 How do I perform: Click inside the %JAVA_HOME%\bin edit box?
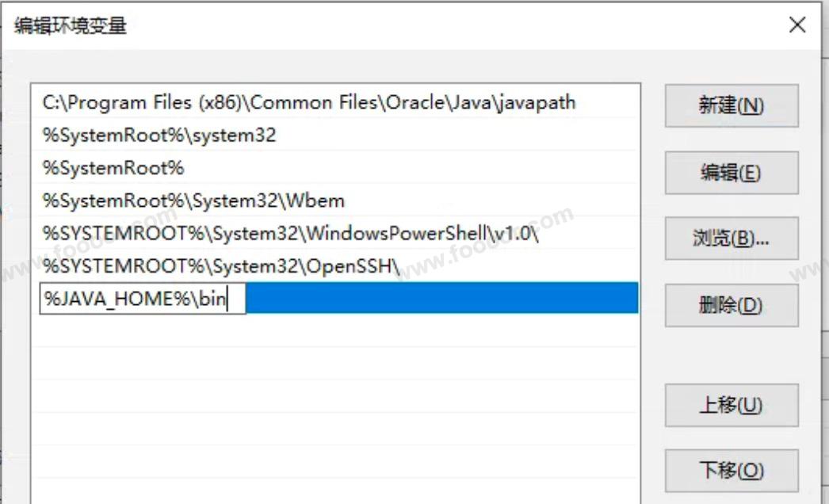143,300
